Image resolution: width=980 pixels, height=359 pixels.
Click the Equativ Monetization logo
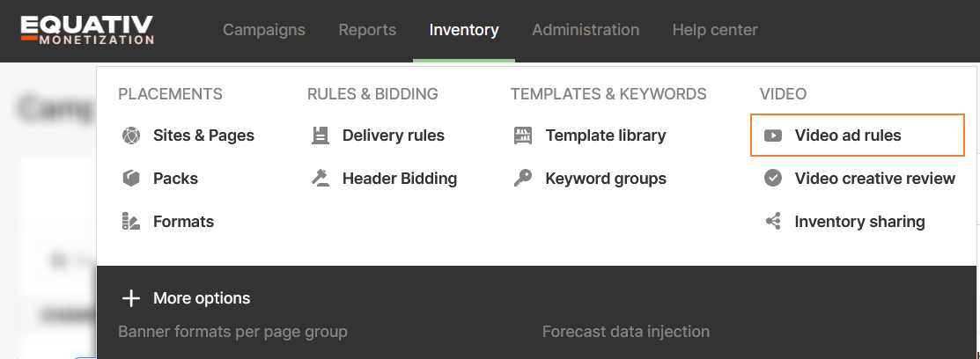point(87,30)
